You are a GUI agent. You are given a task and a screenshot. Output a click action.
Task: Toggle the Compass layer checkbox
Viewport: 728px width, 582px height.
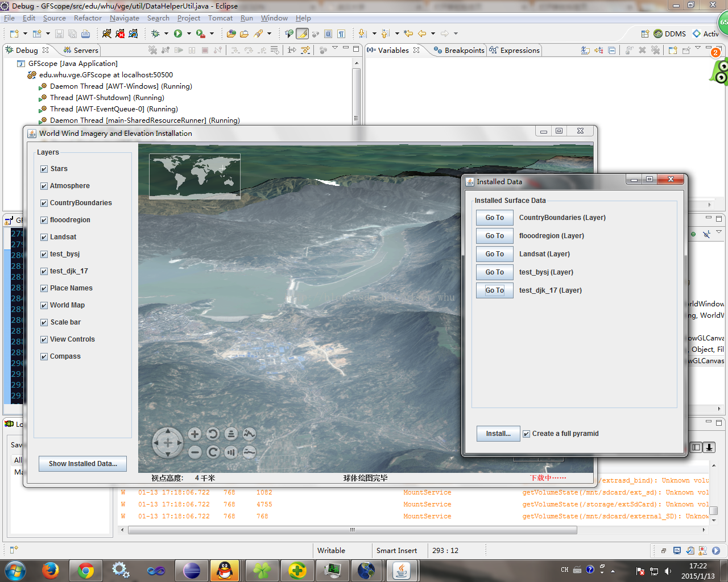pos(44,356)
